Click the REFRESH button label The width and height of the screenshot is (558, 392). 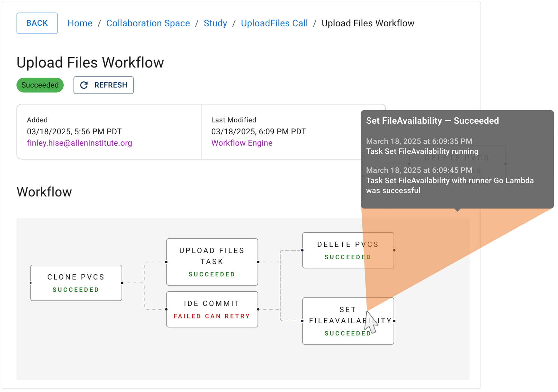click(x=111, y=85)
